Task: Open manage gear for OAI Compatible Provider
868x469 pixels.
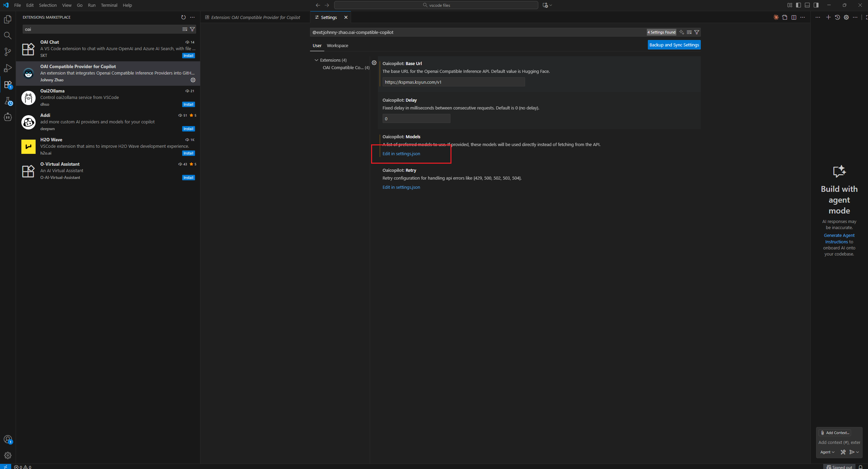Action: [193, 80]
